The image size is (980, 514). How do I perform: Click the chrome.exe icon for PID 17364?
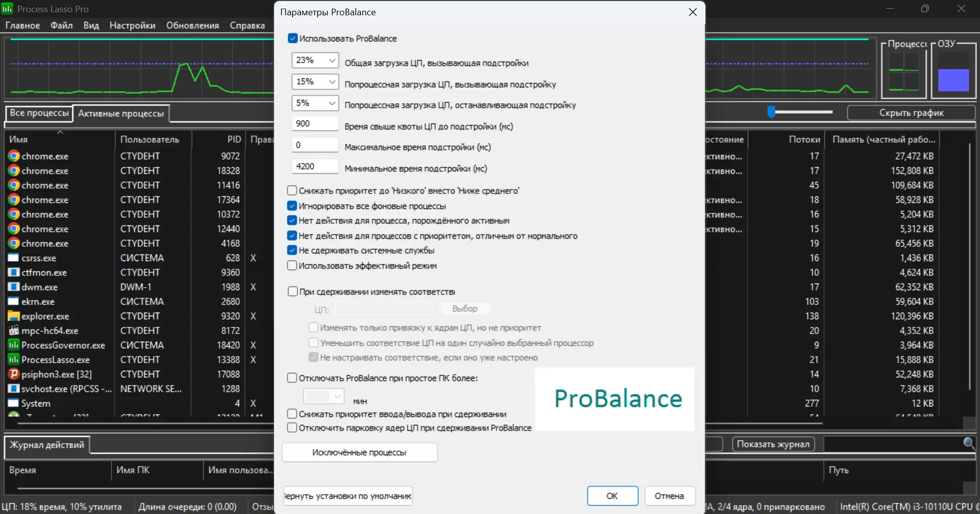14,199
